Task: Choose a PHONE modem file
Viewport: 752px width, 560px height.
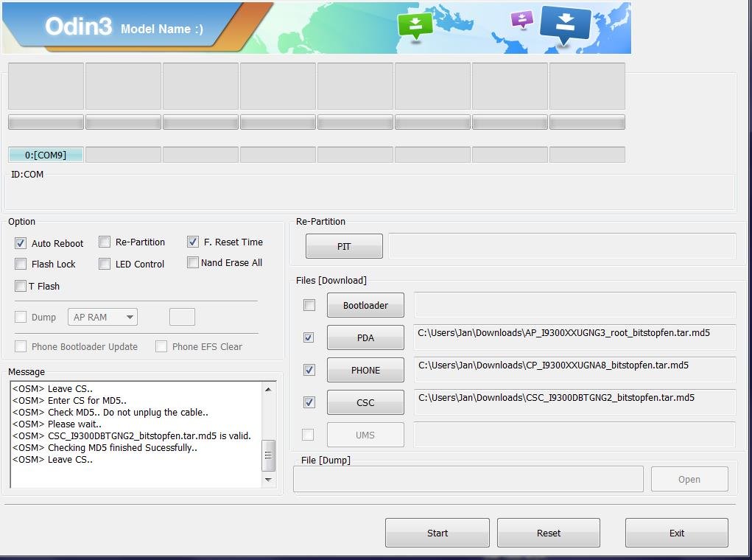Action: tap(365, 370)
